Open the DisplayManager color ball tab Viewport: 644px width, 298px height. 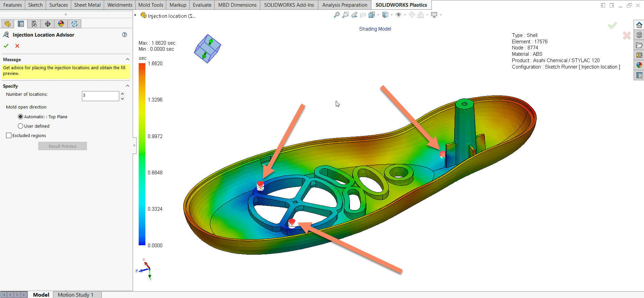61,24
